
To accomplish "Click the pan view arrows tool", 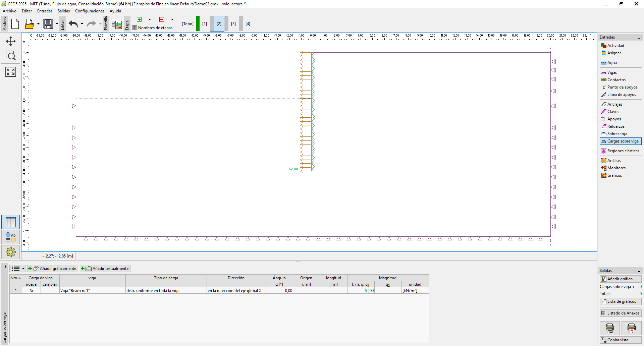I will click(11, 41).
